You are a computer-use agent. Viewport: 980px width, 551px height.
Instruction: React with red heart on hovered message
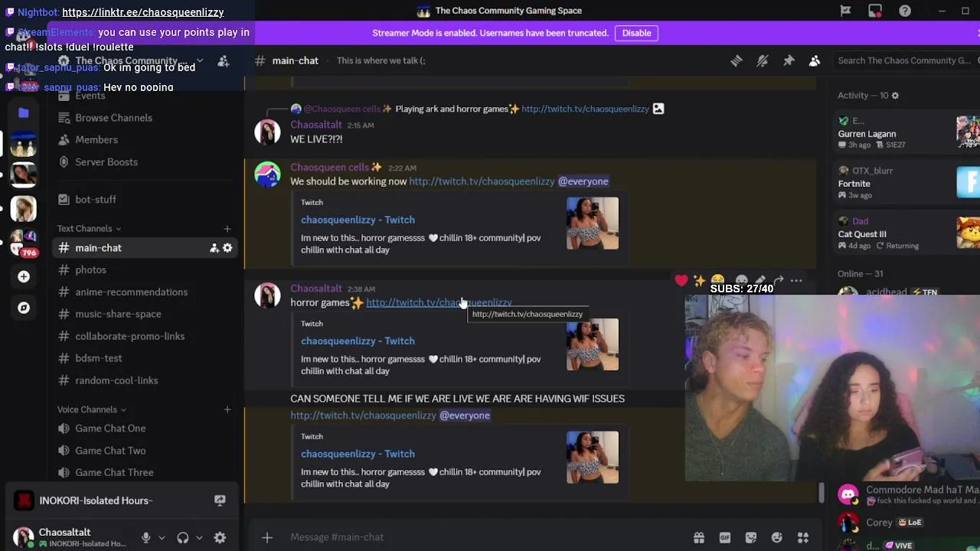pos(681,281)
